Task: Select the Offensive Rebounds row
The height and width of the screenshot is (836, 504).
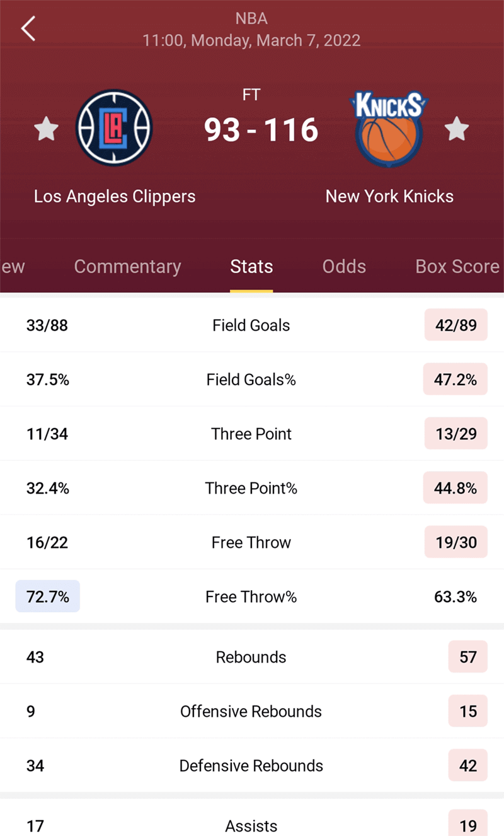Action: point(252,711)
